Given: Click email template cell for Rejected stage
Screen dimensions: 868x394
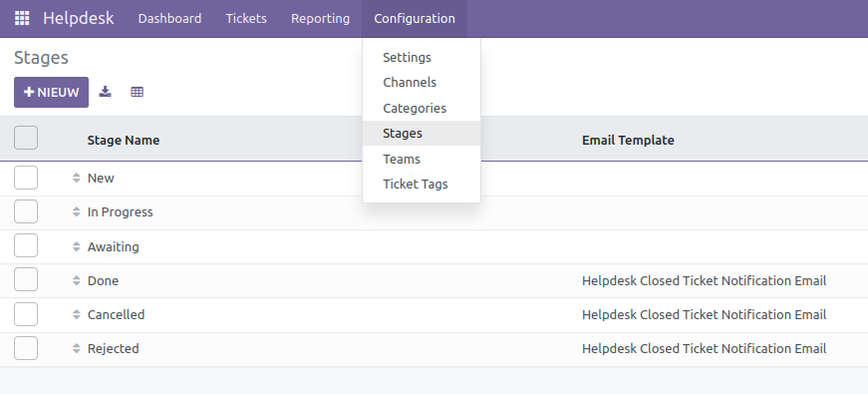Looking at the screenshot, I should coord(705,348).
